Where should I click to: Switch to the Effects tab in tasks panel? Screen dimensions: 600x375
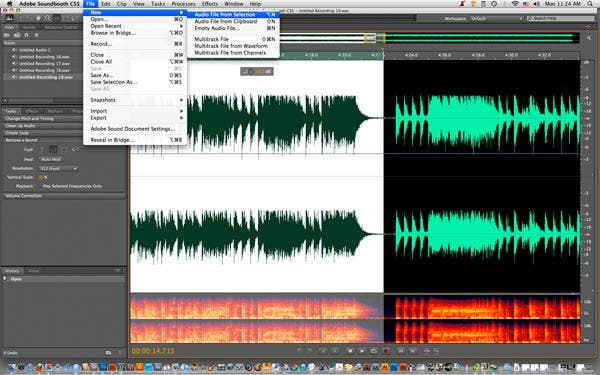[32, 111]
